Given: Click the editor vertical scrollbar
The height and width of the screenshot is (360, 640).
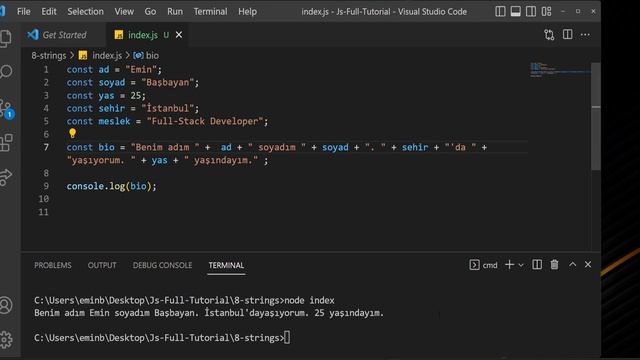Looking at the screenshot, I should coord(596,116).
